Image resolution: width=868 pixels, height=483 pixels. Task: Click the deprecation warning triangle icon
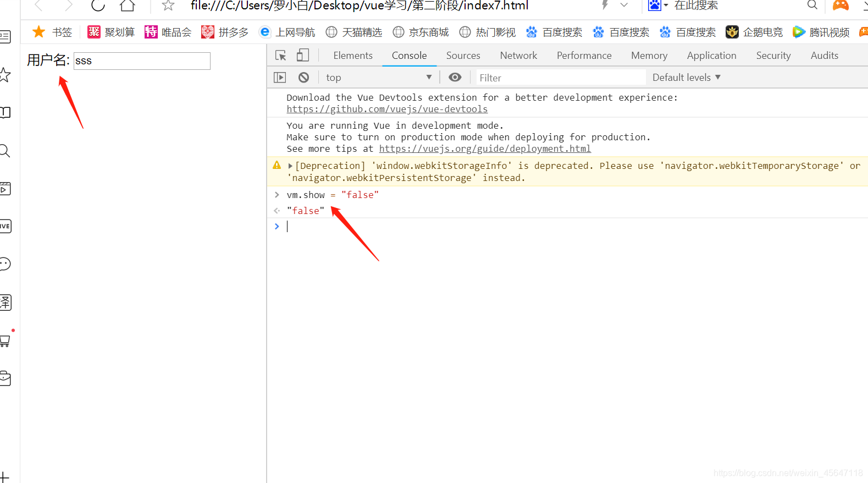click(277, 165)
